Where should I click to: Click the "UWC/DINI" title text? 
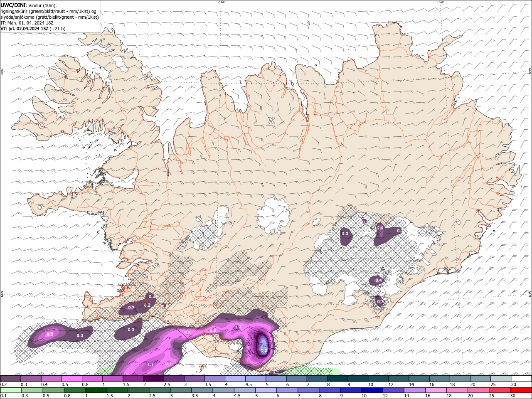(x=12, y=5)
